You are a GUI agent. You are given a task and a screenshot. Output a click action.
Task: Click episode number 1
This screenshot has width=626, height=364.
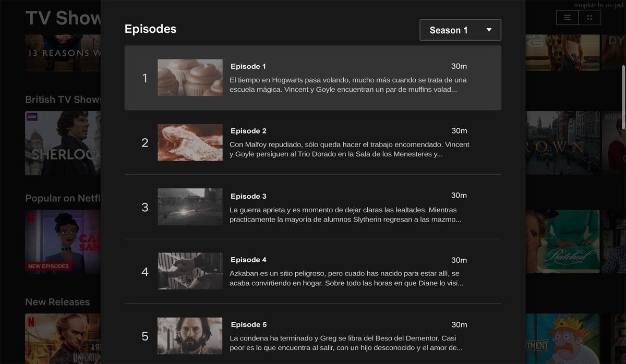pos(145,78)
